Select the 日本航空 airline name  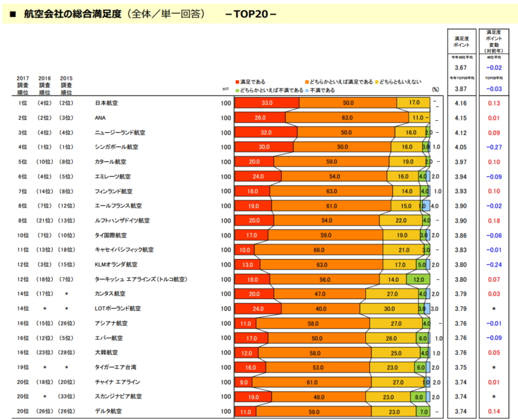[x=107, y=103]
